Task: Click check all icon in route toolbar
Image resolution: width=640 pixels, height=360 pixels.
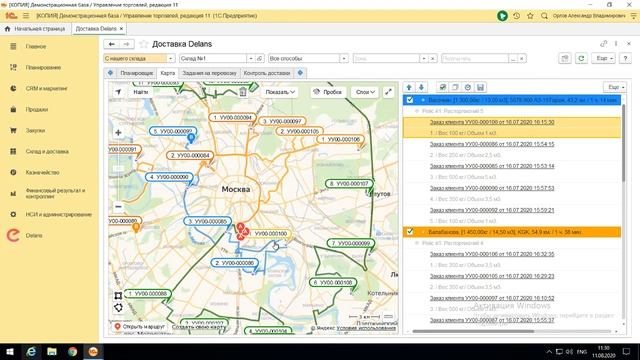Action: coord(442,87)
